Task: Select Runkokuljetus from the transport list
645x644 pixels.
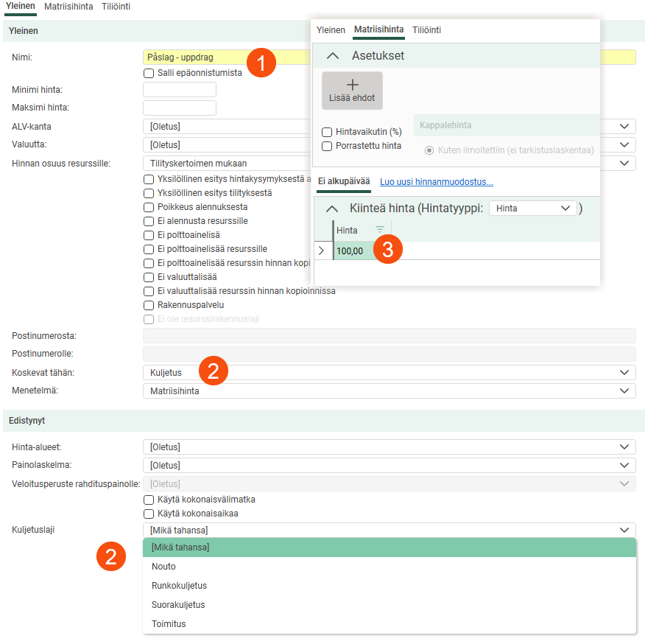Action: point(179,586)
